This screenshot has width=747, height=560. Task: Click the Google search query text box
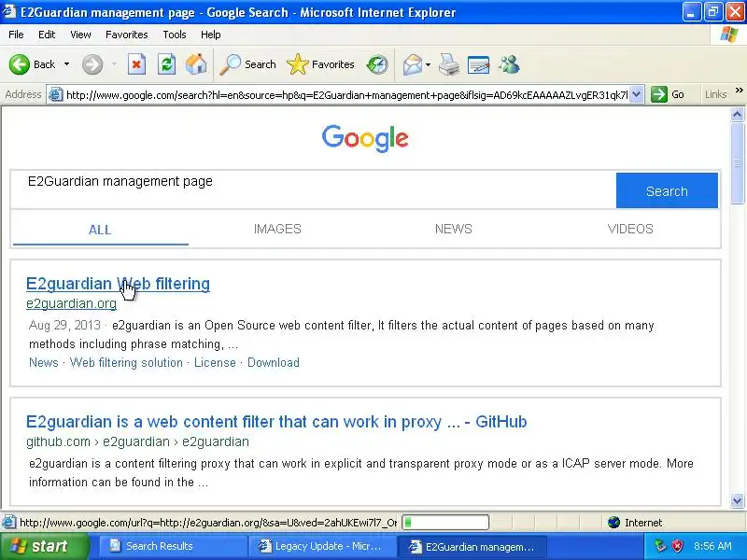click(313, 190)
